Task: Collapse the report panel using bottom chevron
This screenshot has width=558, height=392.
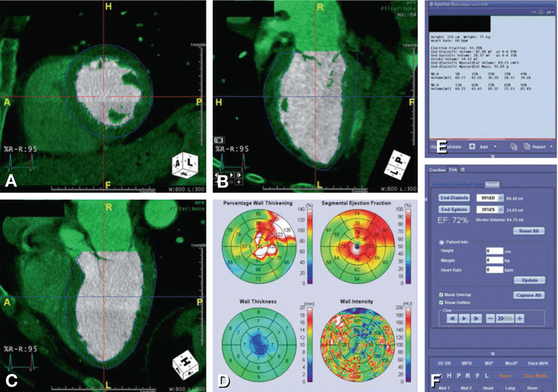Action: [x=493, y=155]
